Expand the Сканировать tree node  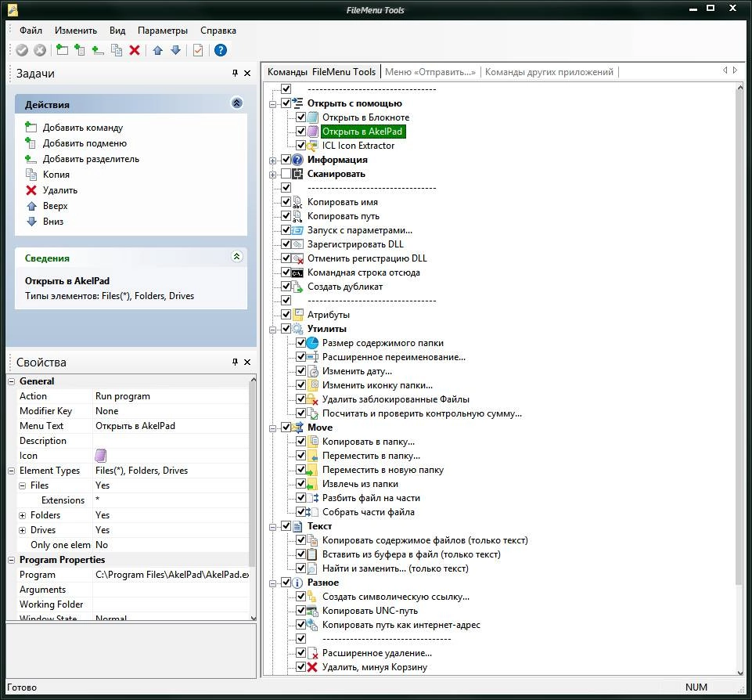point(272,174)
